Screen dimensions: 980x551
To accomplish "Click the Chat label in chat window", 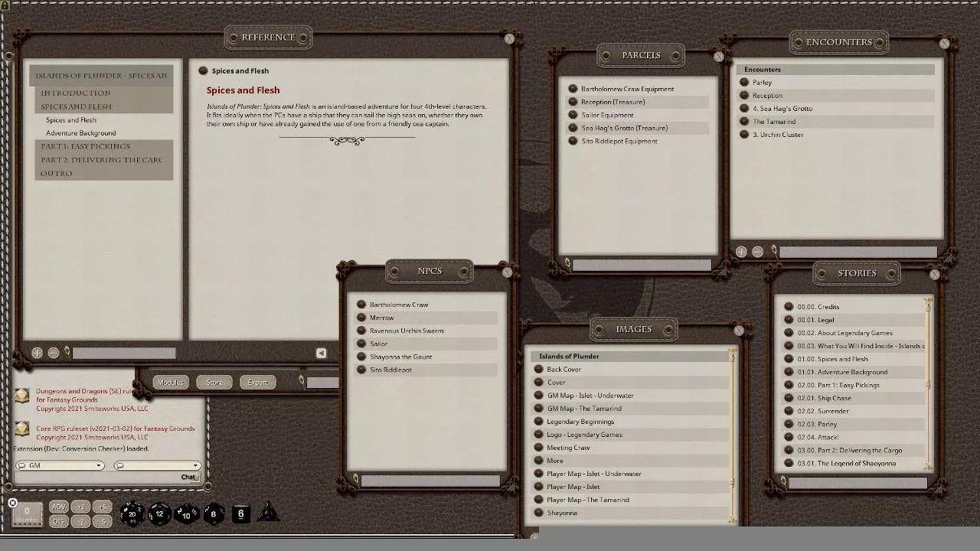I will [x=188, y=477].
